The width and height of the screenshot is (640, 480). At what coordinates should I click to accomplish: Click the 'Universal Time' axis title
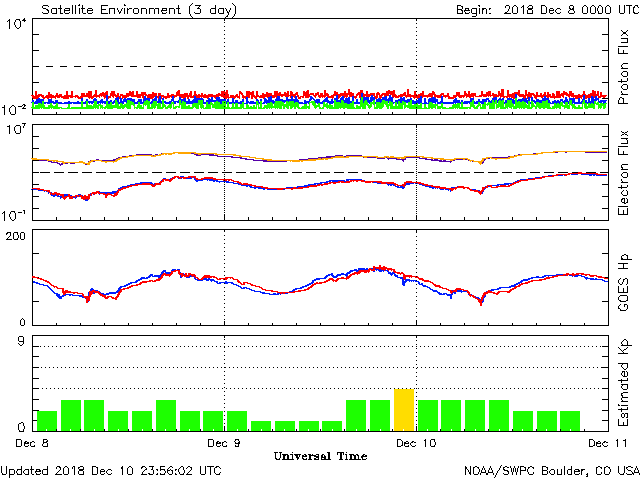320,456
